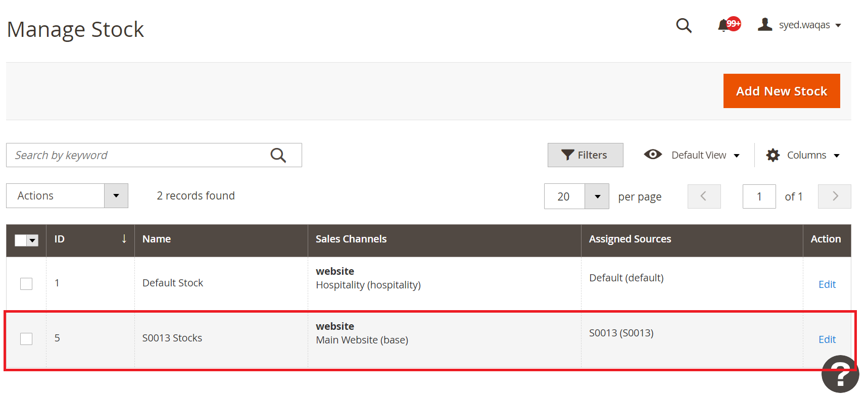Expand the Actions dropdown
This screenshot has width=868, height=397.
pyautogui.click(x=116, y=195)
